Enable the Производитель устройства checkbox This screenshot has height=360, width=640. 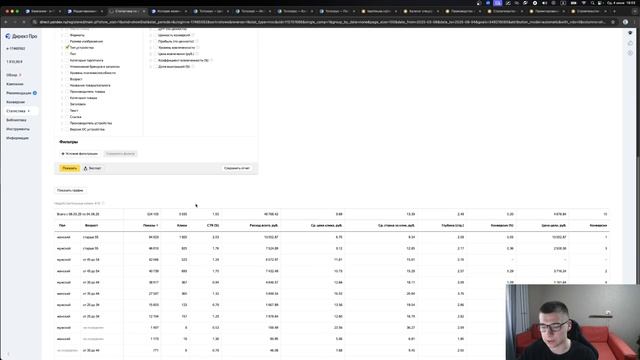point(67,123)
